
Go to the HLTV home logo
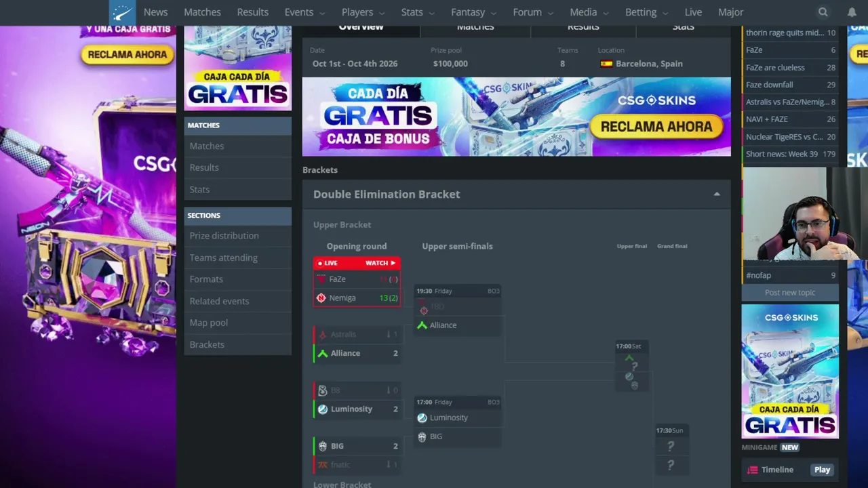(x=122, y=12)
